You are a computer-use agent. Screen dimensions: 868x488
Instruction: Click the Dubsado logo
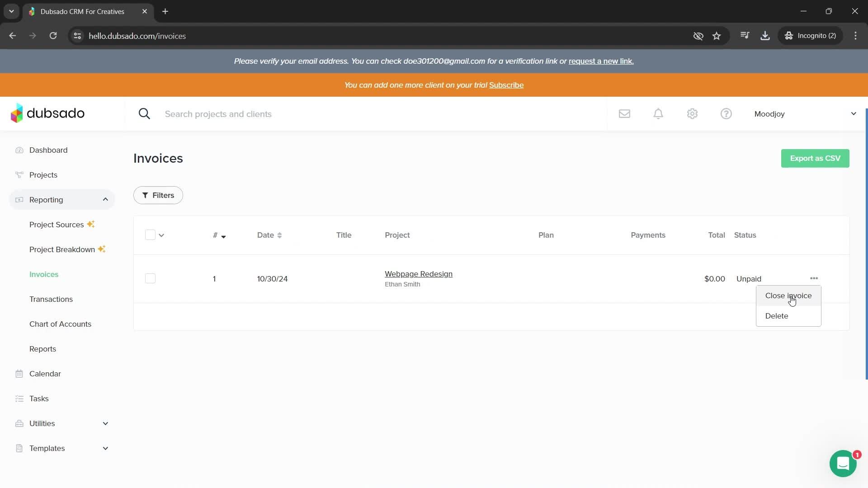click(47, 113)
